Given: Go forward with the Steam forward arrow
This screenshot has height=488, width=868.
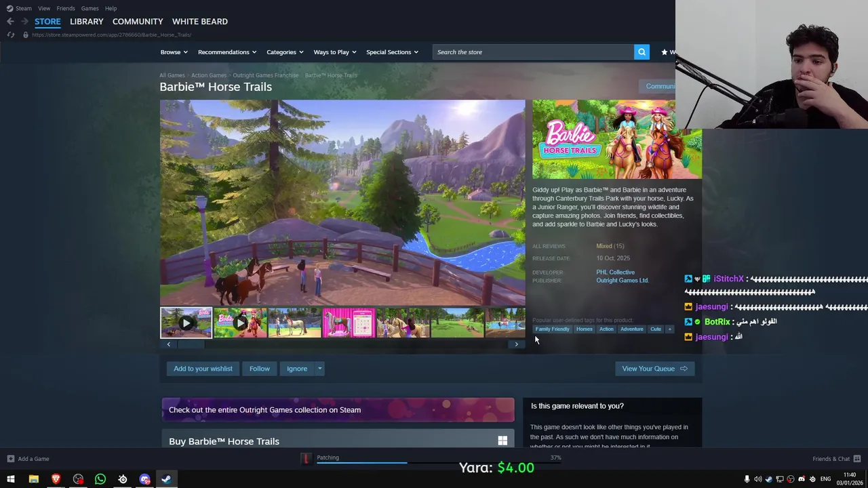Looking at the screenshot, I should click(x=24, y=22).
